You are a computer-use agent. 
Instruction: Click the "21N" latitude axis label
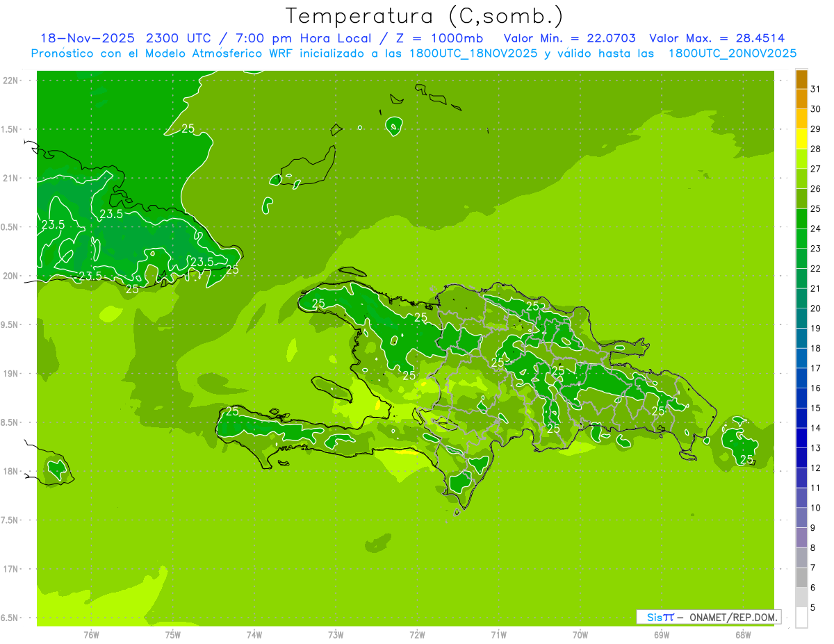point(10,178)
